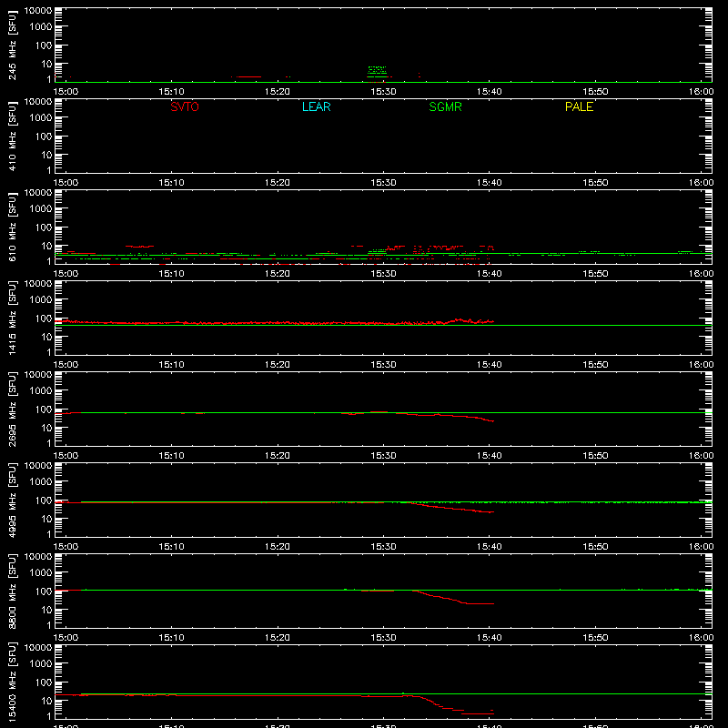Select the 8800 MHz [SFU] axis title
Image resolution: width=728 pixels, height=728 pixels.
(13, 591)
